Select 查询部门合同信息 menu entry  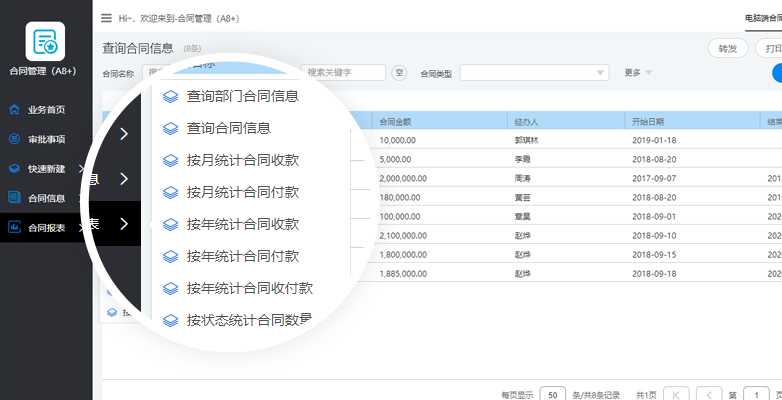[x=242, y=97]
